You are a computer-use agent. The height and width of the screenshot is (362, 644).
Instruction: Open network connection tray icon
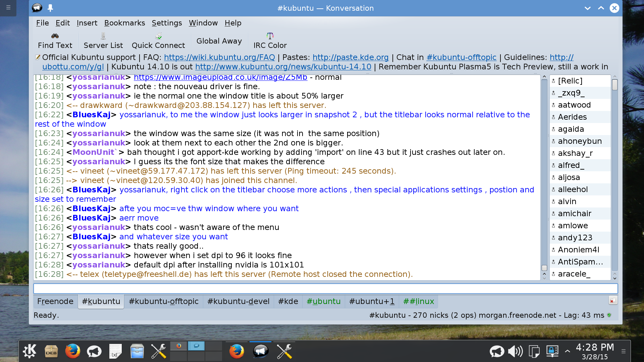pos(552,351)
